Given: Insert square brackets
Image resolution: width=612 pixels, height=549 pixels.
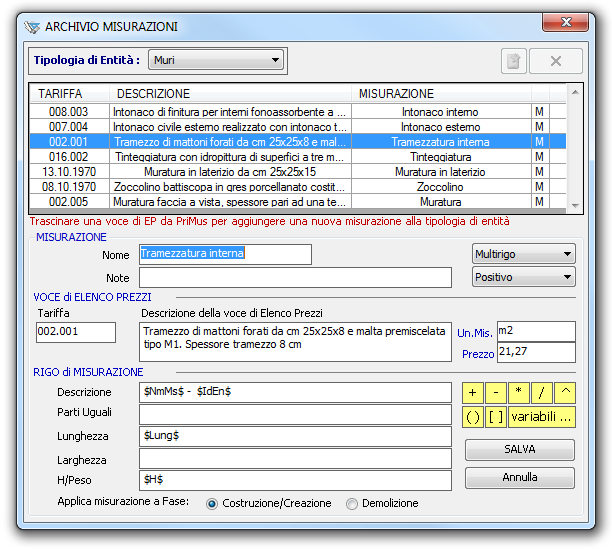Looking at the screenshot, I should point(496,417).
